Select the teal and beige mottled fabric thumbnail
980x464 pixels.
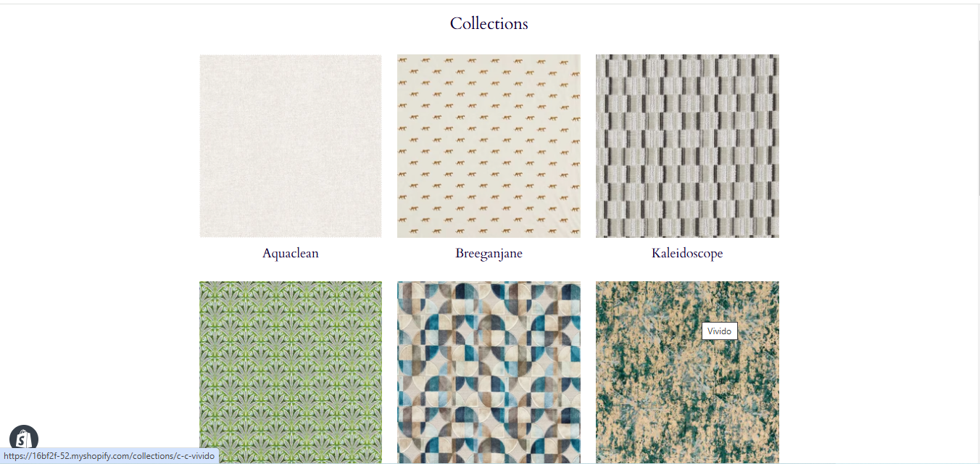(x=687, y=373)
